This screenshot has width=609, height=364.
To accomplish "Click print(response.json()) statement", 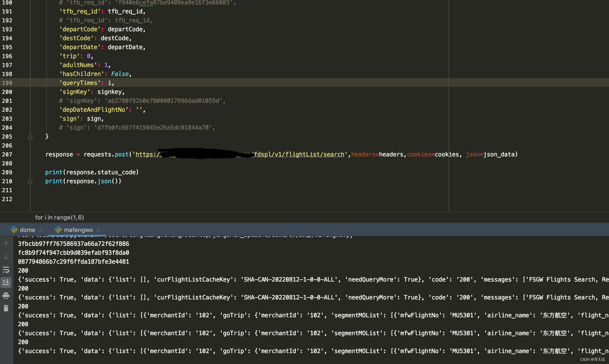I will point(83,181).
